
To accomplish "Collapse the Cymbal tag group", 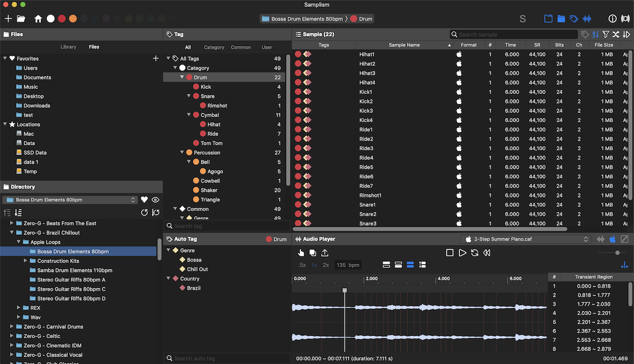I will click(189, 115).
